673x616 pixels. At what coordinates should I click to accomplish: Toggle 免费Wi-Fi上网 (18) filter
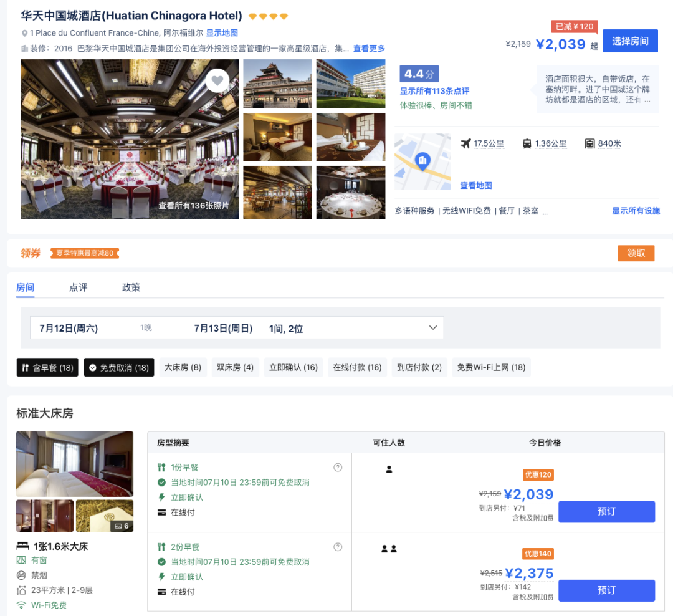(x=492, y=367)
